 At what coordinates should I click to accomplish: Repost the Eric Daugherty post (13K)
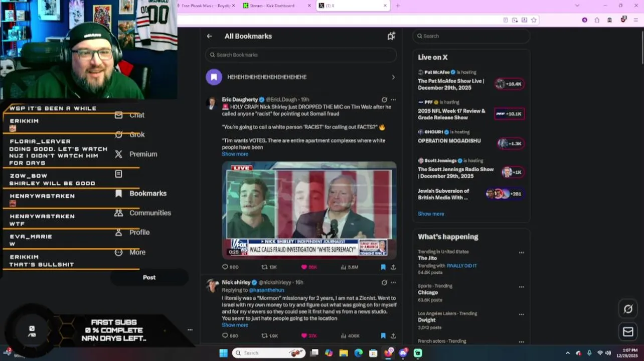pyautogui.click(x=269, y=267)
